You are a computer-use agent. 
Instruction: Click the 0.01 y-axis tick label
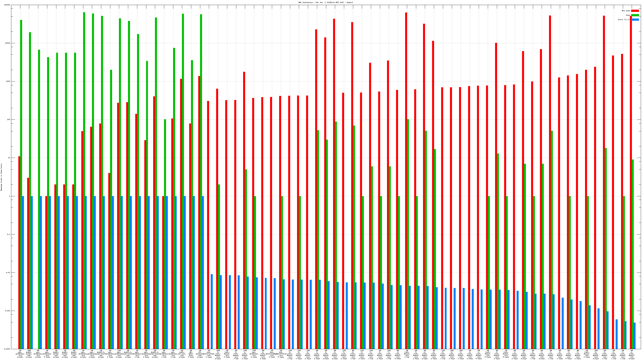[x=8, y=273]
